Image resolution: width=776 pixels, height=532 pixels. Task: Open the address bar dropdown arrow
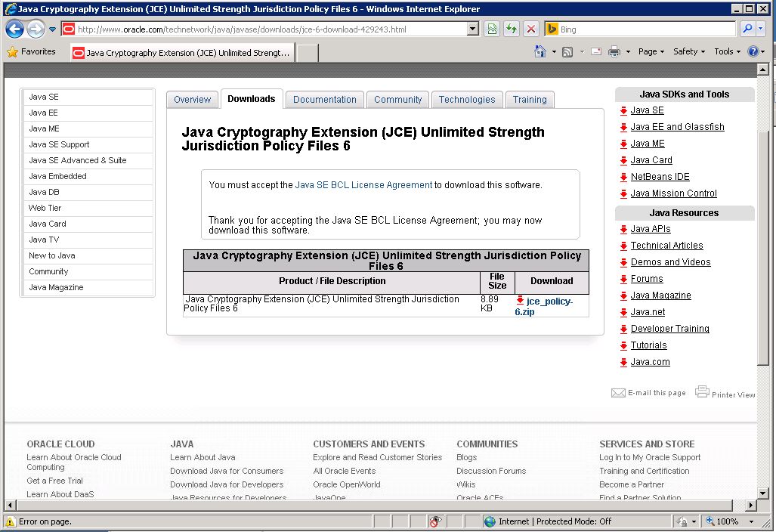(x=472, y=29)
